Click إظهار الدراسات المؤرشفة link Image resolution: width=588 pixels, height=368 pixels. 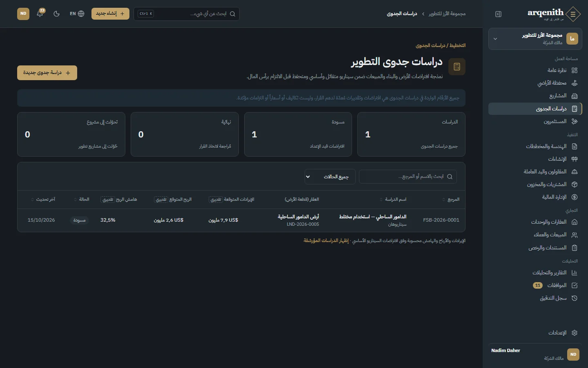(x=326, y=240)
